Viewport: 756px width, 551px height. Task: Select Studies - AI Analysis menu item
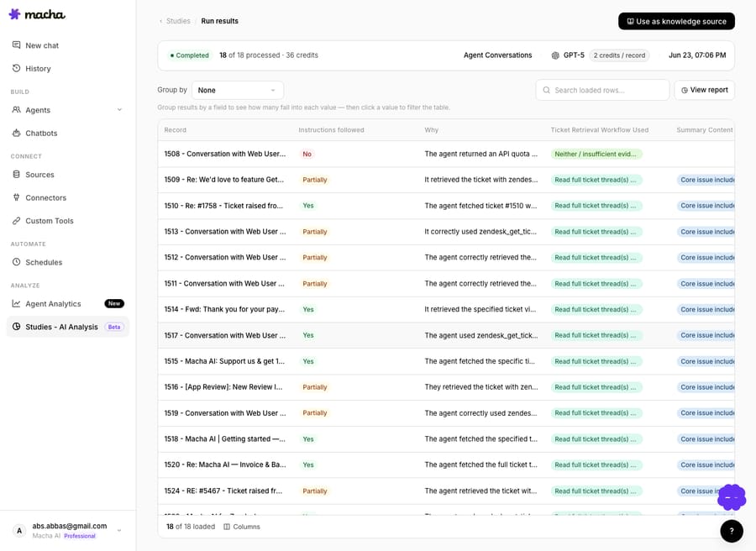[68, 327]
